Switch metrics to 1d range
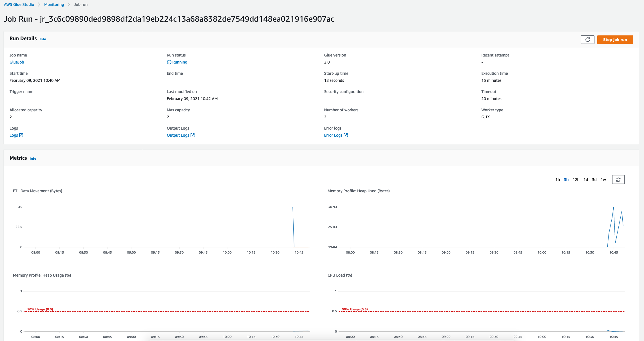This screenshot has height=341, width=644. tap(586, 180)
